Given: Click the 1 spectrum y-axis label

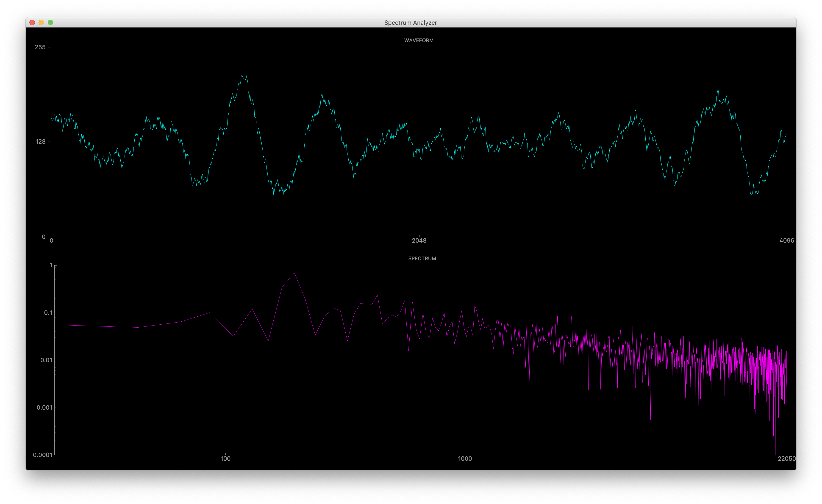Looking at the screenshot, I should click(51, 265).
